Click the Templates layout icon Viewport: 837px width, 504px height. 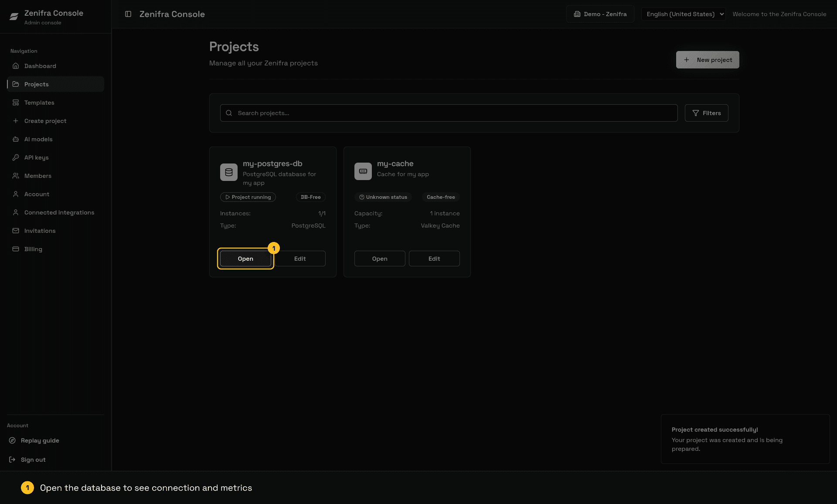(x=16, y=102)
